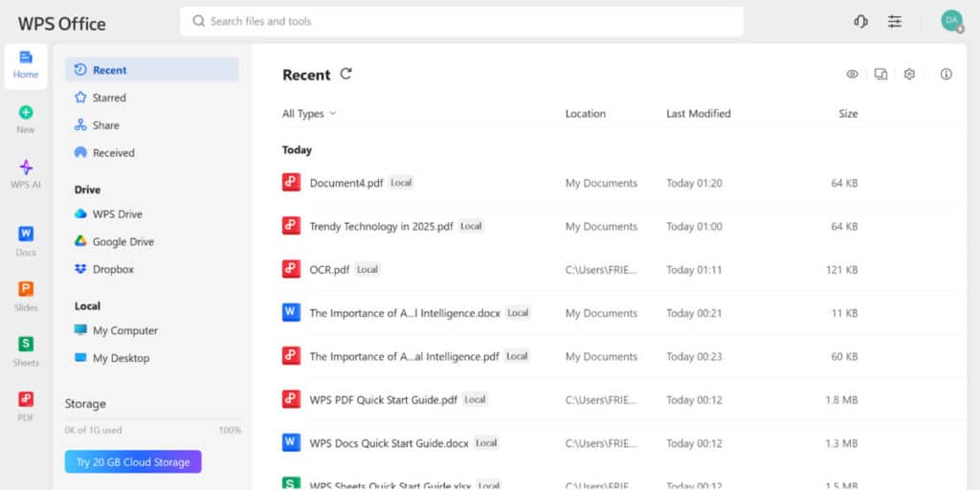Click icon of WPS PDF Quick Start Guide
The image size is (980, 490).
point(291,399)
